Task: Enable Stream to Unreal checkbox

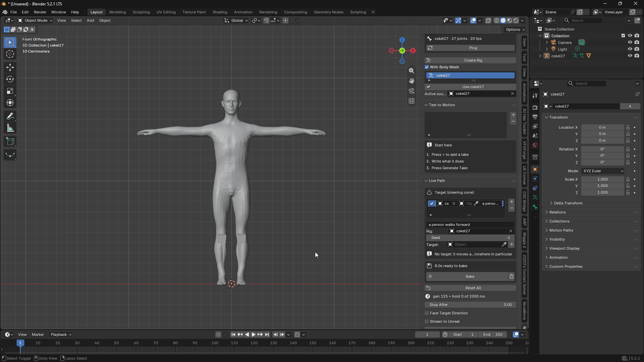Action: (427, 321)
